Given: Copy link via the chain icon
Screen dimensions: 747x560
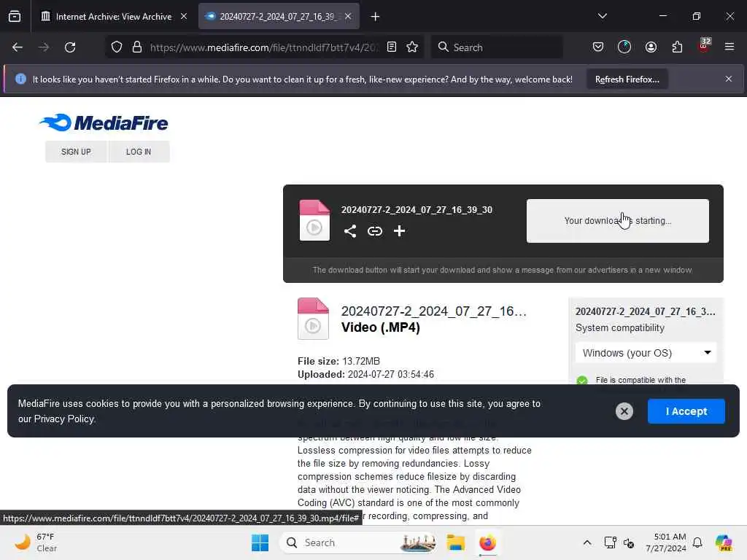Looking at the screenshot, I should pyautogui.click(x=375, y=231).
